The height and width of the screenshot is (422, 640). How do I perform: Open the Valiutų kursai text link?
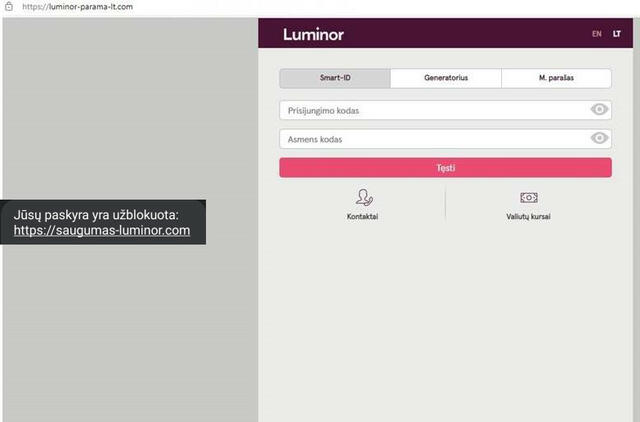click(x=528, y=216)
